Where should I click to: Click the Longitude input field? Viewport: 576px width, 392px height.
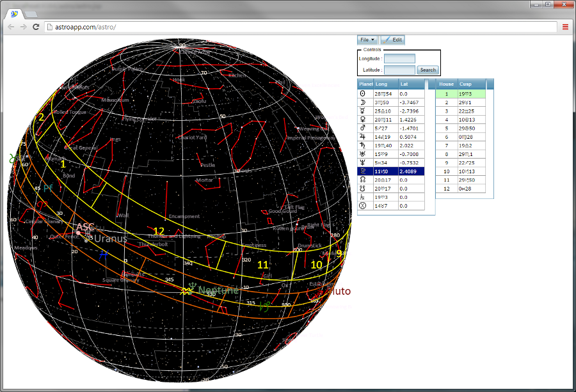point(399,59)
